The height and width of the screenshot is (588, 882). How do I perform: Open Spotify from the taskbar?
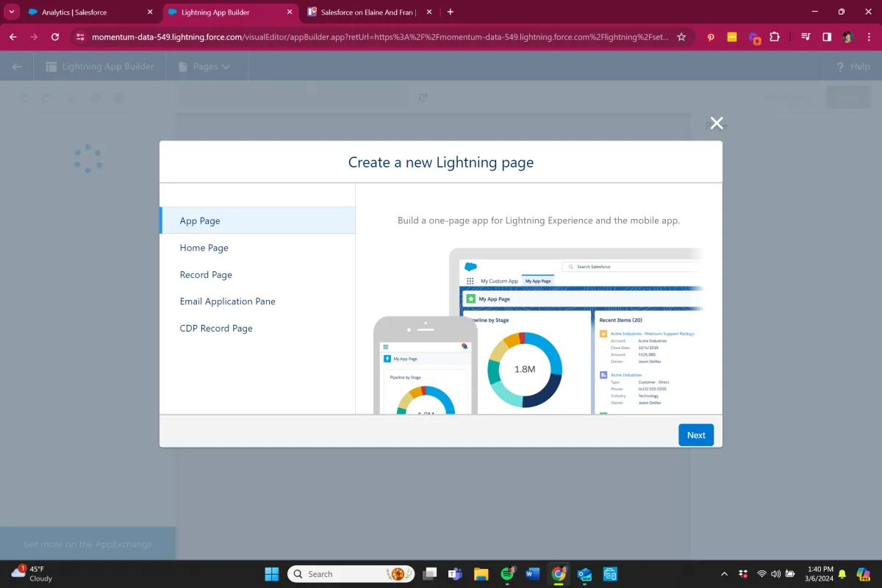507,574
